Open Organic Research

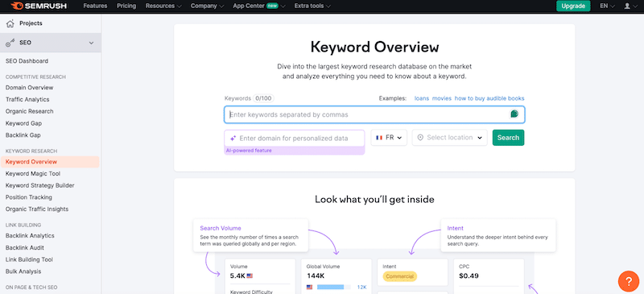(29, 111)
